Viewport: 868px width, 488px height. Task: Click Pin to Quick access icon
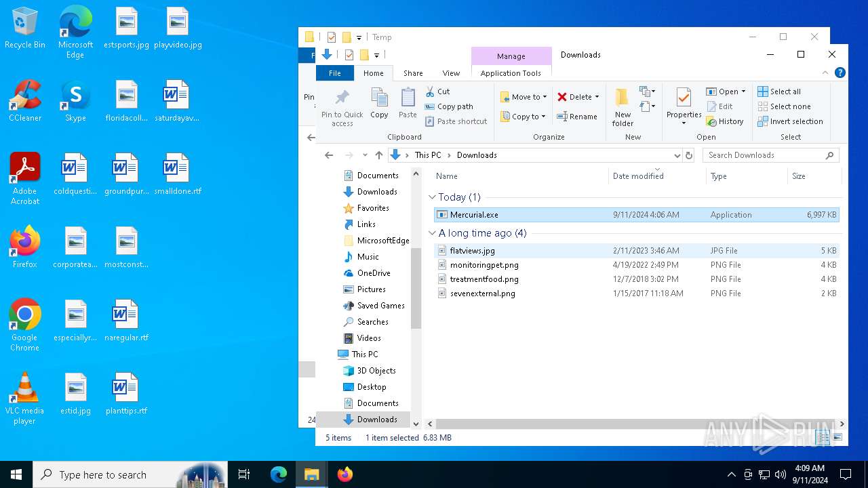pos(342,108)
